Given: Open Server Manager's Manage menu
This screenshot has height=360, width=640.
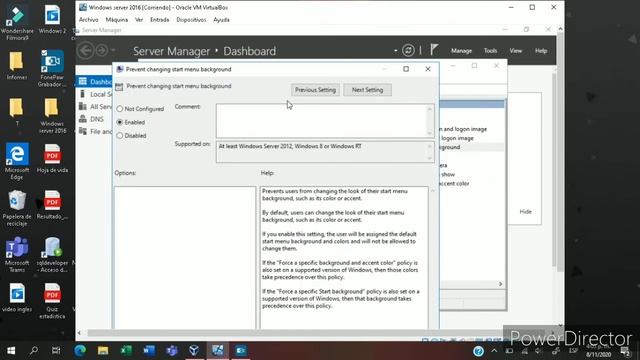Looking at the screenshot, I should coord(461,51).
